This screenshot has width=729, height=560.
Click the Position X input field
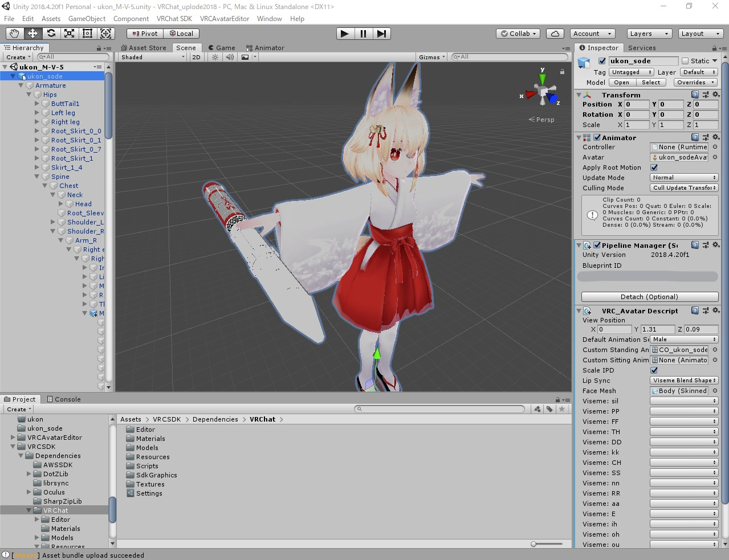(x=637, y=104)
